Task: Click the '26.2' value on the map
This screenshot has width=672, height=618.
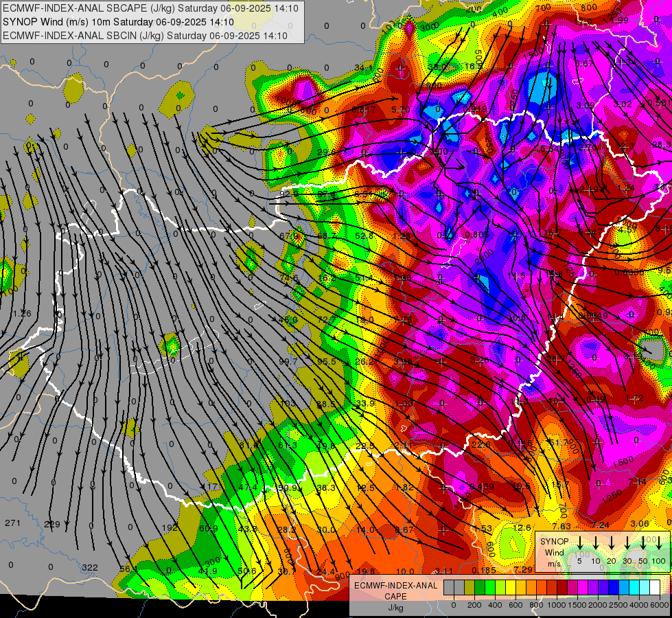Action: click(x=364, y=362)
